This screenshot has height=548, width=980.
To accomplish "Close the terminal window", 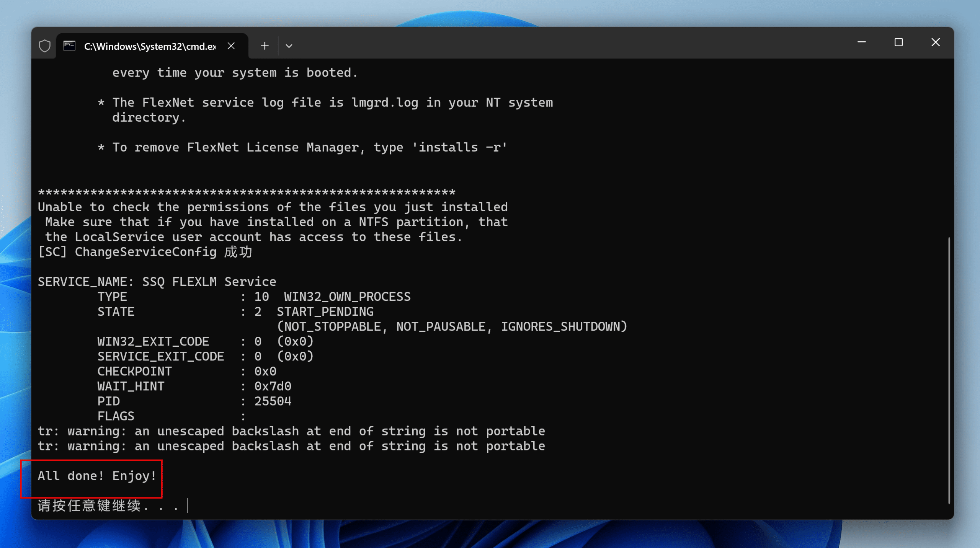I will (x=936, y=42).
